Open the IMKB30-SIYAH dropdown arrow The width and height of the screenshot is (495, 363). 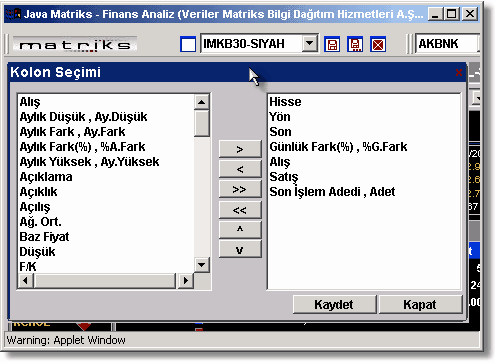pos(310,43)
